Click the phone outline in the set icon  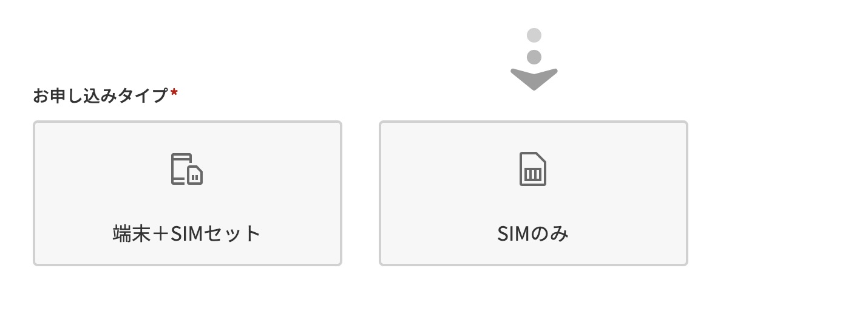click(180, 168)
